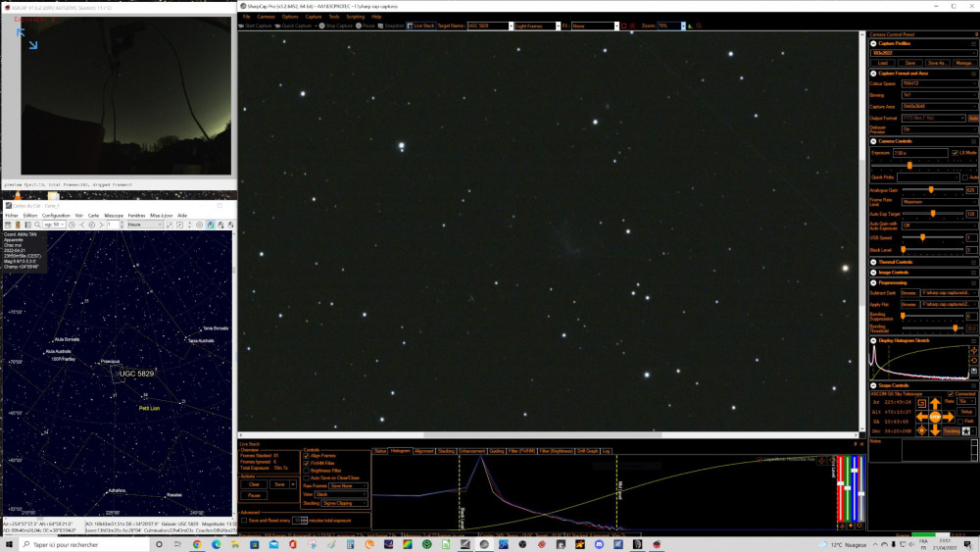Click the Save button in Live Stack Actions
The width and height of the screenshot is (980, 552).
(279, 484)
